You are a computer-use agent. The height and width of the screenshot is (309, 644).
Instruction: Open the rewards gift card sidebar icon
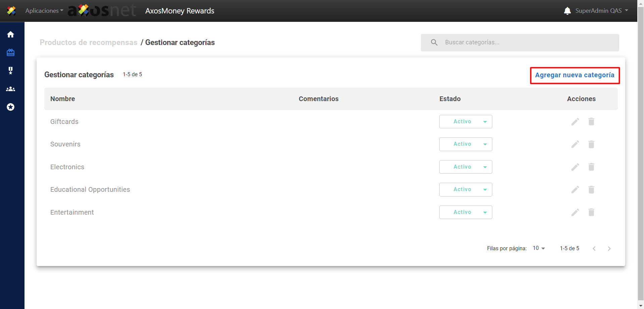coord(11,52)
